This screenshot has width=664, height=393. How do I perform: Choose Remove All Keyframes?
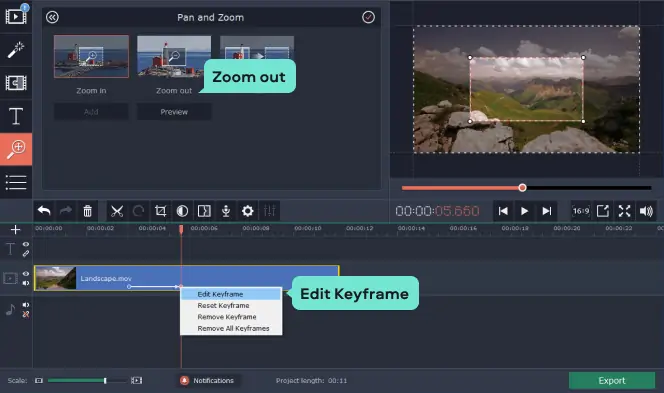pyautogui.click(x=231, y=328)
